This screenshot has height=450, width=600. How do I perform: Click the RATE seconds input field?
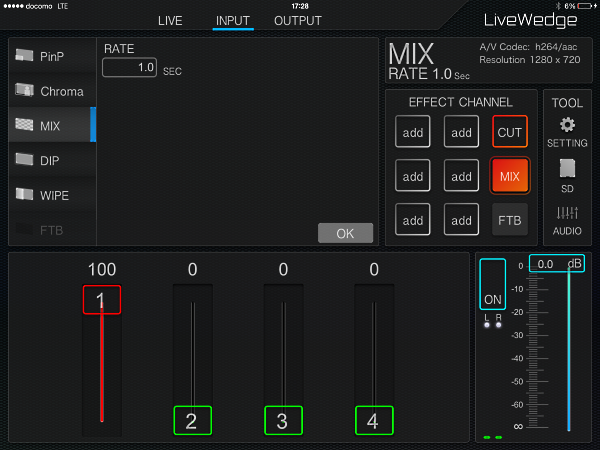tap(129, 68)
